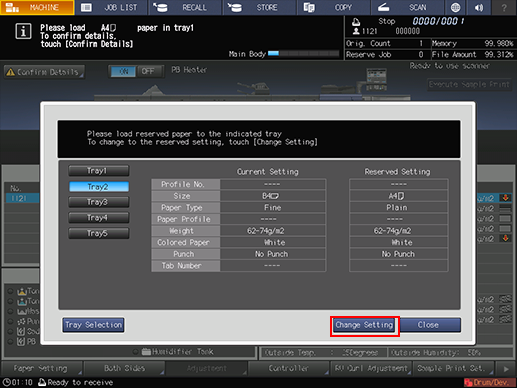Viewport: 517px width, 388px height.
Task: Open help with the question mark icon
Action: (504, 7)
